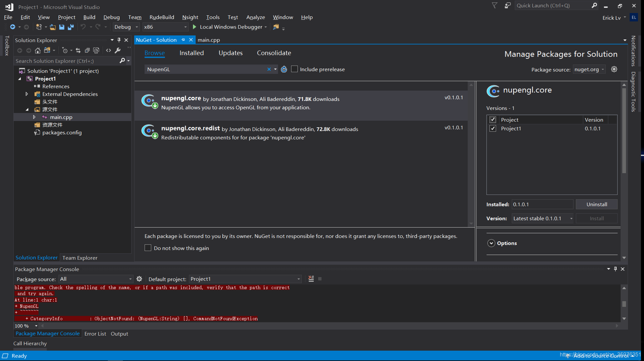Click the Local Windows Debugger button
The image size is (644, 361).
coord(231,27)
